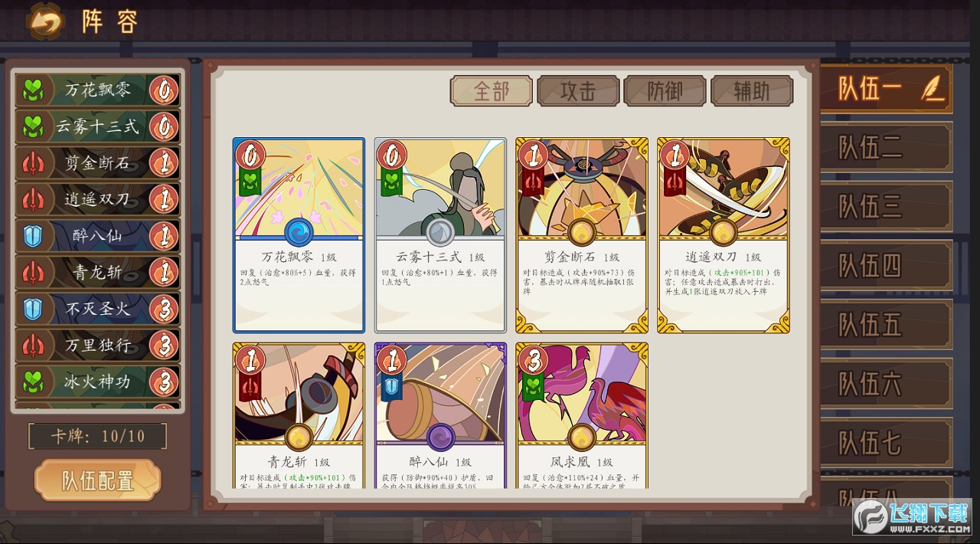Click 万里独行 entry in deck list
980x544 pixels.
click(x=97, y=345)
